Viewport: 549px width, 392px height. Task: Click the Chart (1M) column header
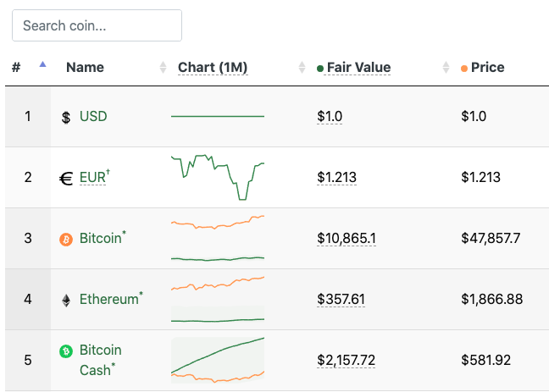213,67
